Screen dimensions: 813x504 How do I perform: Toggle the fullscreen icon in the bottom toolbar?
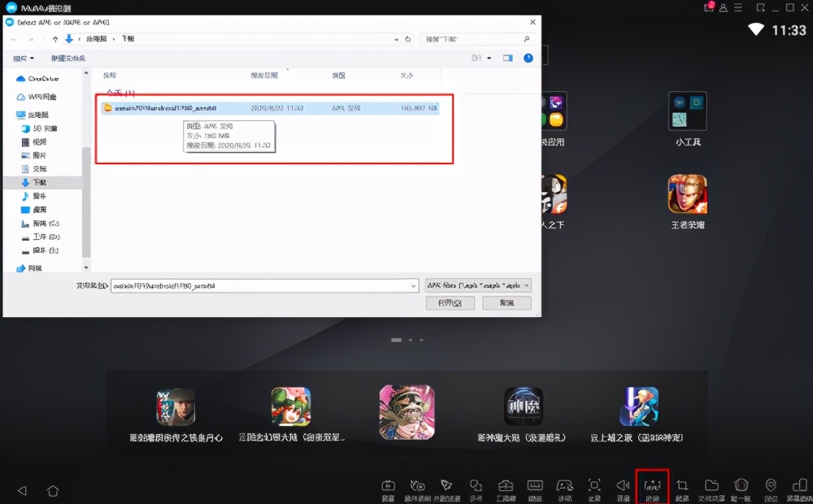[594, 485]
